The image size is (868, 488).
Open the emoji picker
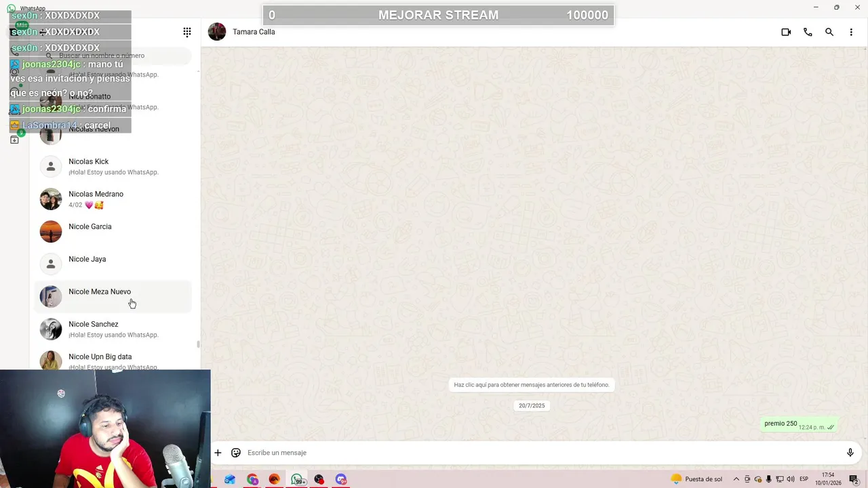(236, 453)
